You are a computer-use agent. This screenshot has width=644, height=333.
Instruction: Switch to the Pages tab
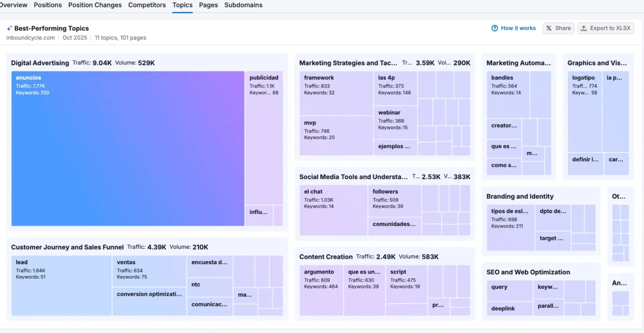point(208,5)
